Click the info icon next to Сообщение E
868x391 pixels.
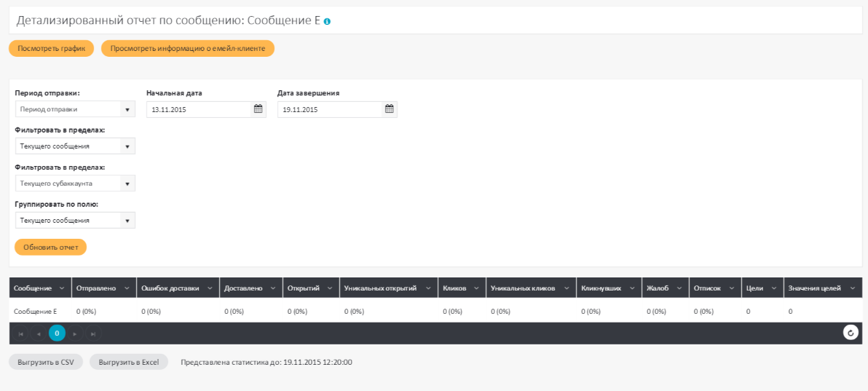pyautogui.click(x=327, y=21)
